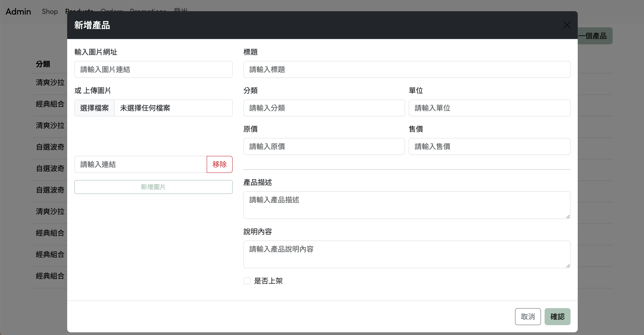This screenshot has width=644, height=335.
Task: Click the 說明內容 textarea
Action: click(407, 254)
